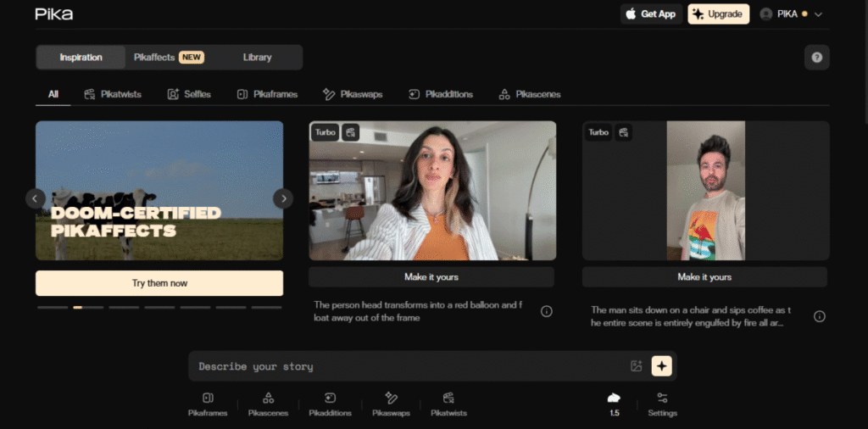Viewport: 868px width, 429px height.
Task: Click the Upgrade button
Action: [718, 14]
